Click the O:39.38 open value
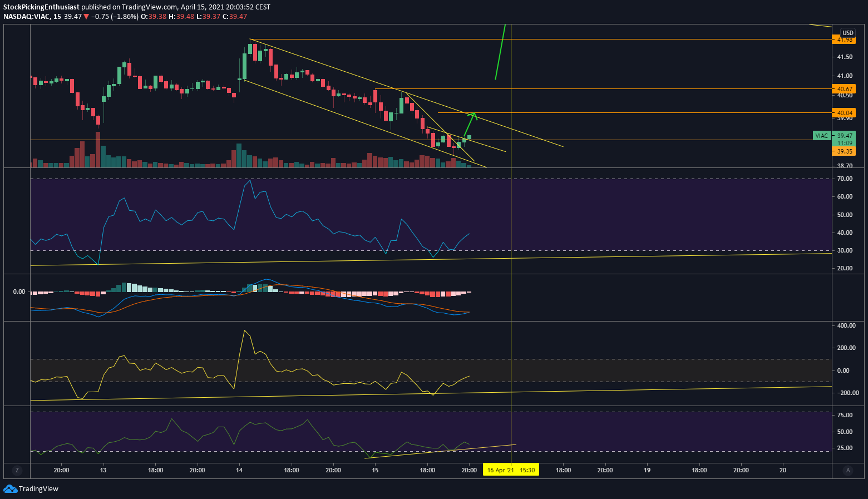The height and width of the screenshot is (499, 868). [x=153, y=17]
